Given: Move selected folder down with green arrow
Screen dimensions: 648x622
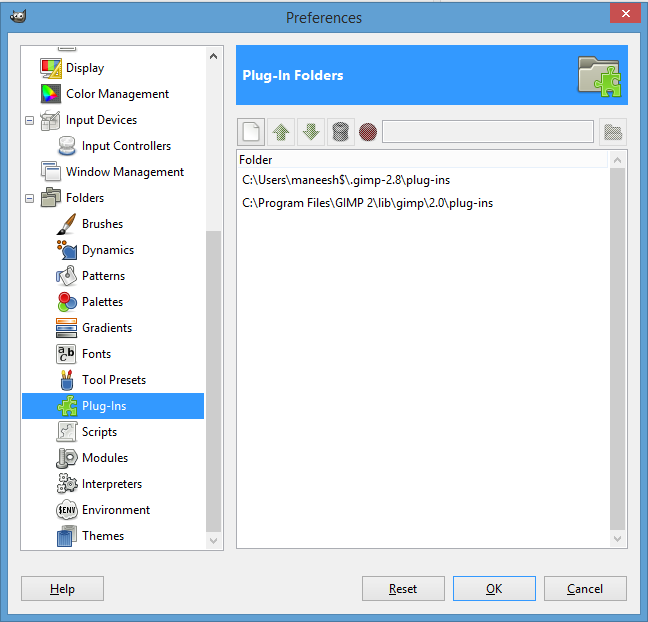Looking at the screenshot, I should 311,132.
